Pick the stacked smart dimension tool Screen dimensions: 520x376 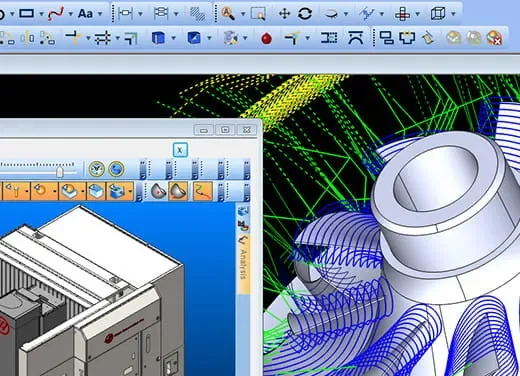[x=161, y=14]
